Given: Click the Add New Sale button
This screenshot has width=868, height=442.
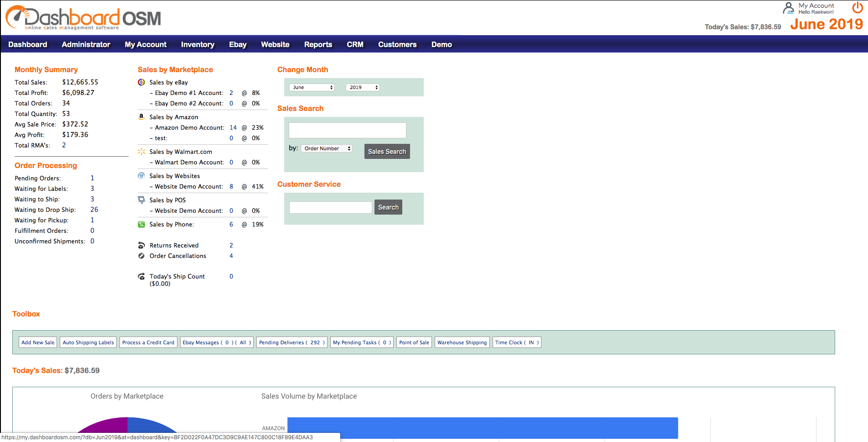Looking at the screenshot, I should coord(37,342).
